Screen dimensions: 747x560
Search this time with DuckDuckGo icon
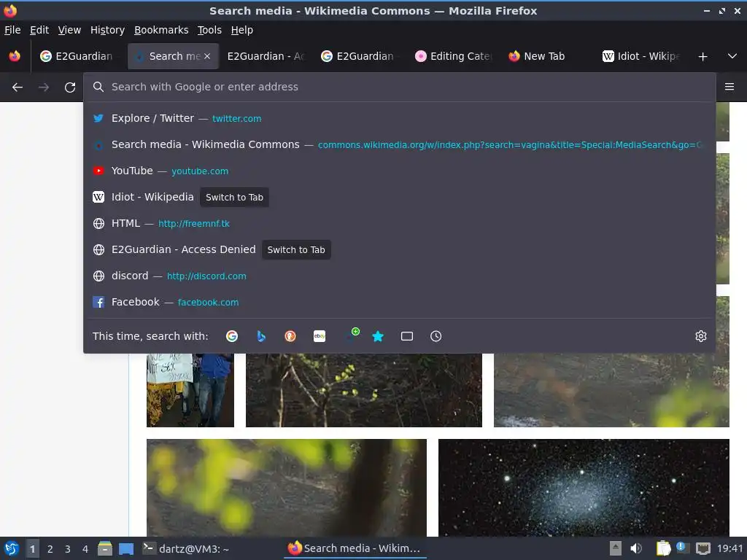coord(290,336)
